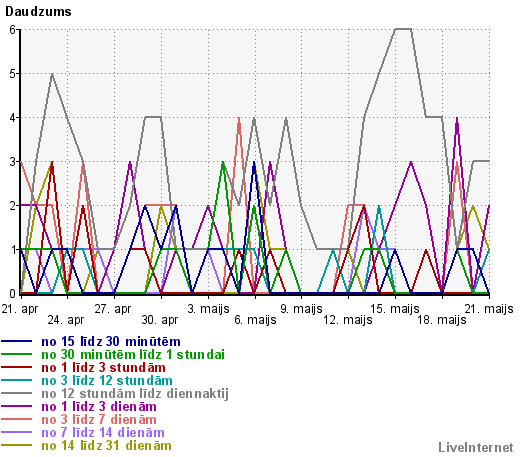Click the '24. apr' date label
The image size is (520, 457).
coord(66,320)
